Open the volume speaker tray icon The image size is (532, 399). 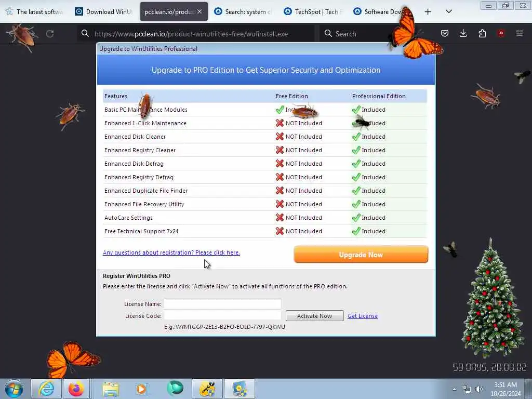pyautogui.click(x=479, y=389)
